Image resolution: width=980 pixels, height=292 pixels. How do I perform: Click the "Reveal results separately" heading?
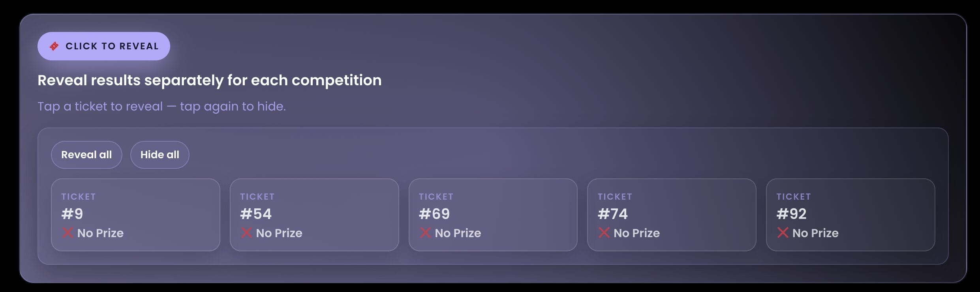tap(209, 80)
